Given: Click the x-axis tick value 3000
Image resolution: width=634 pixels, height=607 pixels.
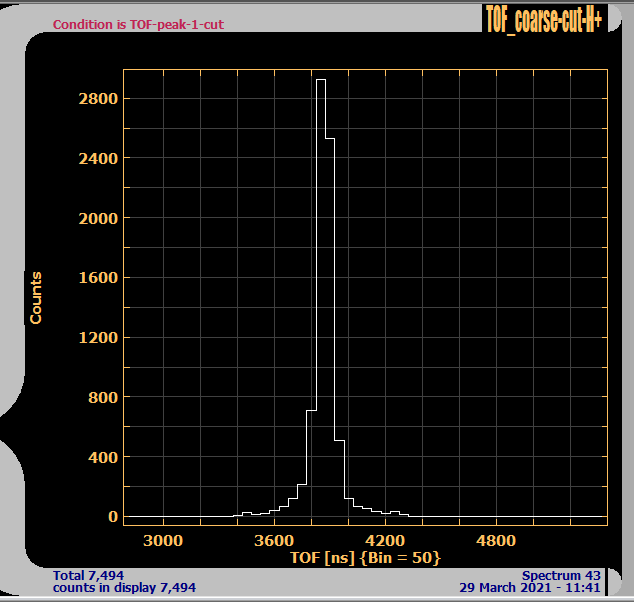Looking at the screenshot, I should tap(163, 541).
